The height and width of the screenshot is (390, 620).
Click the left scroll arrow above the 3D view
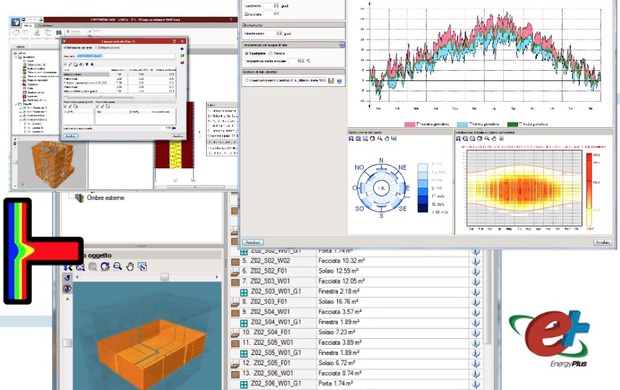pyautogui.click(x=77, y=277)
